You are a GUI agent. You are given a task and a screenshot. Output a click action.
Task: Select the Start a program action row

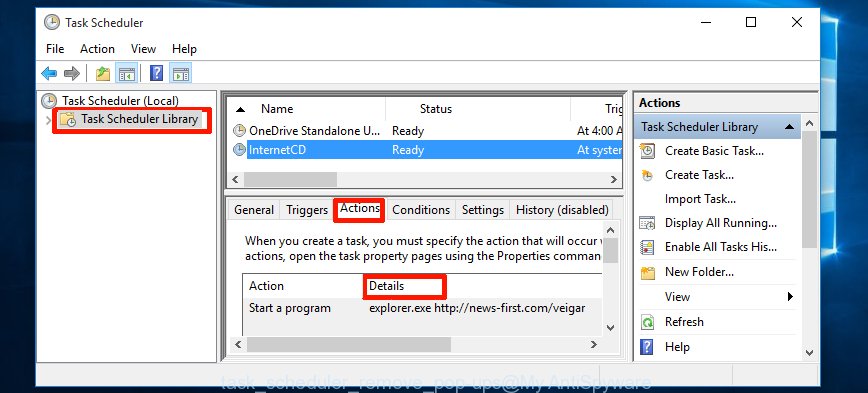click(422, 308)
